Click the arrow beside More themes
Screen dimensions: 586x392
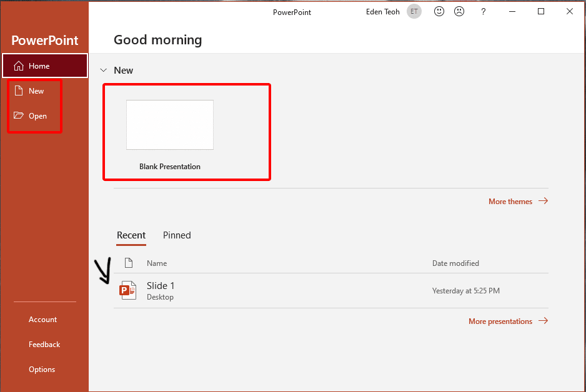(544, 201)
